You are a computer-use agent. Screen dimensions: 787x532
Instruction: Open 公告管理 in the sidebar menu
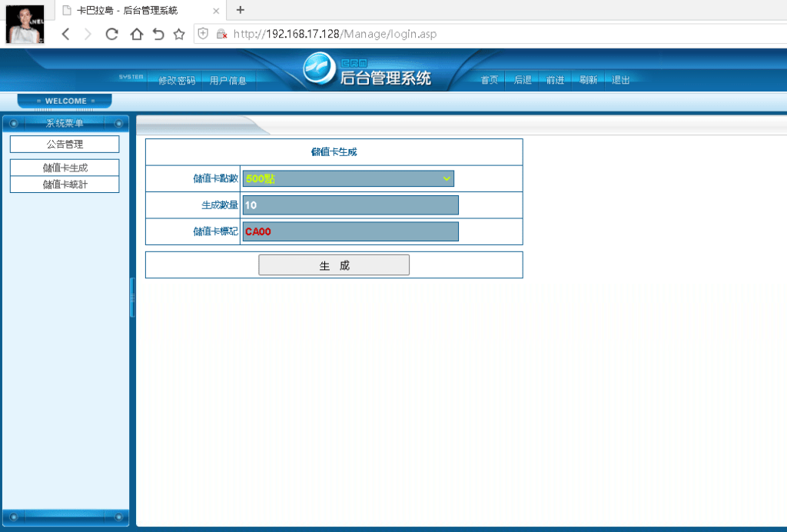click(x=65, y=145)
